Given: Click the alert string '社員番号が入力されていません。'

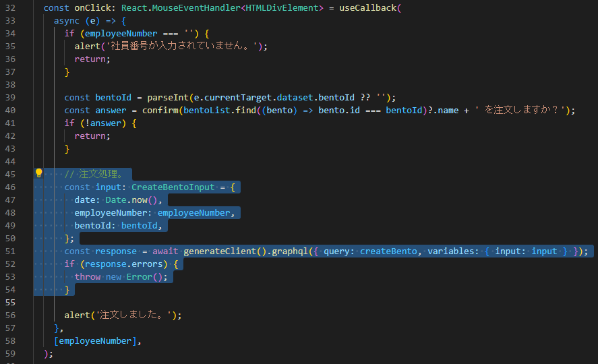Looking at the screenshot, I should (x=181, y=46).
